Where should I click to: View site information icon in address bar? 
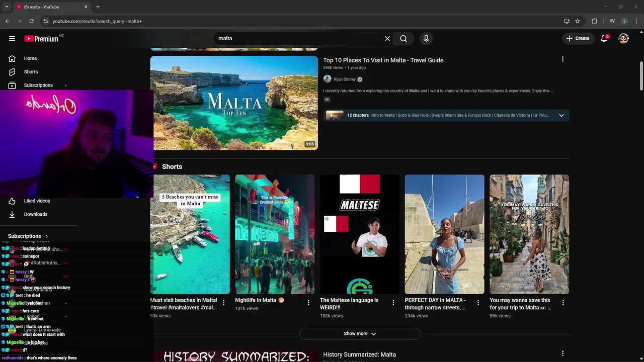(x=46, y=21)
